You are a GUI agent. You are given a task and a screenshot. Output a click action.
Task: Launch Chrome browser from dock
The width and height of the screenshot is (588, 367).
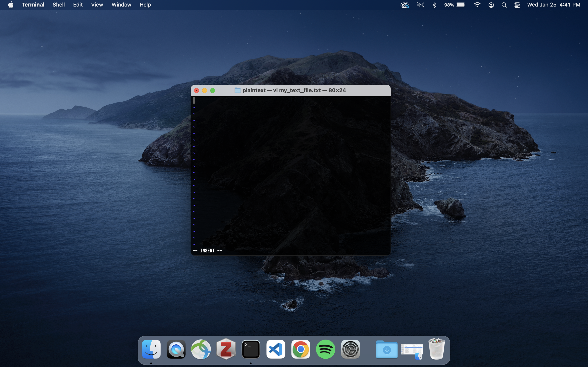tap(300, 350)
